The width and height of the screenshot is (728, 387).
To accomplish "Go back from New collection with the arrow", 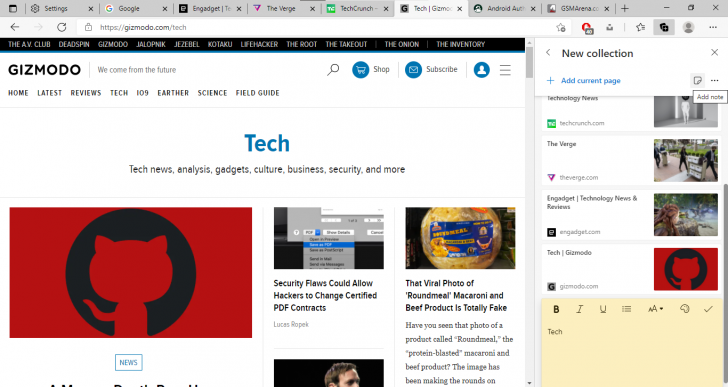I will 548,53.
